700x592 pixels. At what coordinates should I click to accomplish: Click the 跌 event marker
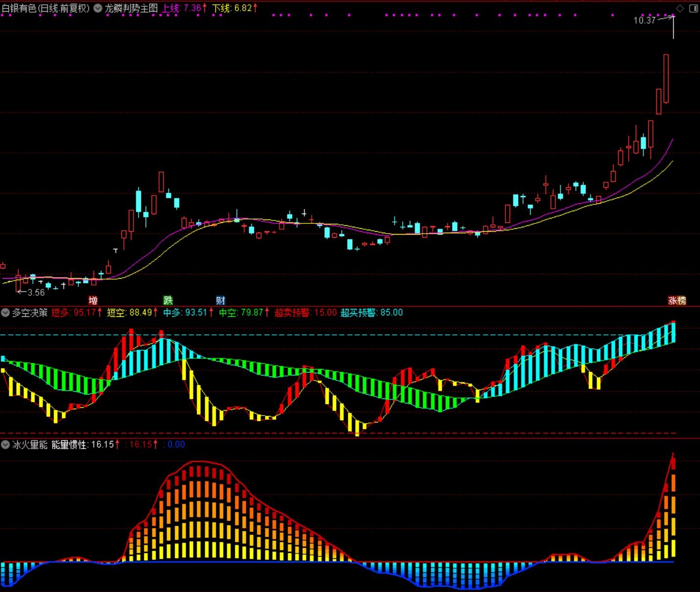168,300
